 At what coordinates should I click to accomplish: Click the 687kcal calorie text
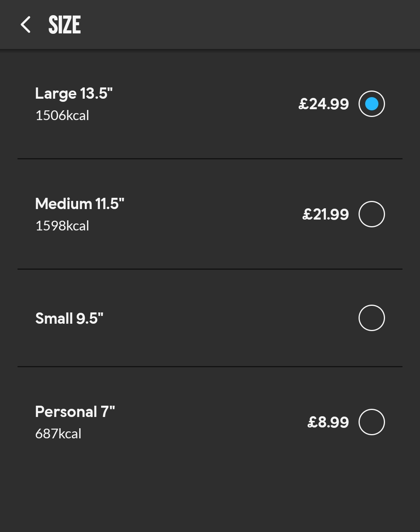pos(58,434)
